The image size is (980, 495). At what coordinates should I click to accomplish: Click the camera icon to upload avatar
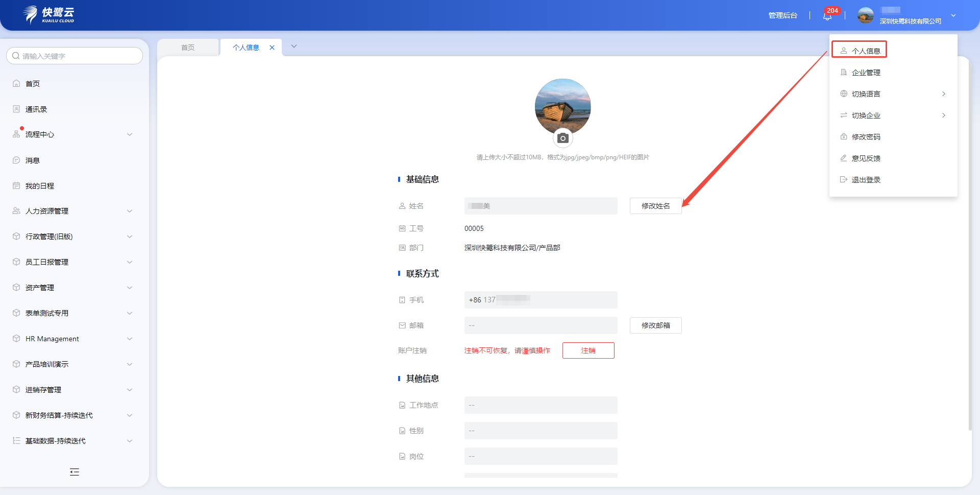click(x=562, y=138)
